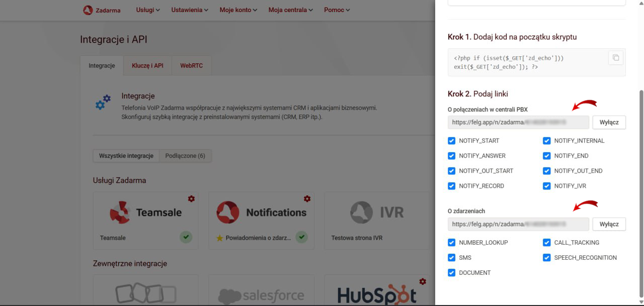The image size is (644, 306).
Task: Click the Teamsale green checkmark status
Action: pyautogui.click(x=186, y=236)
